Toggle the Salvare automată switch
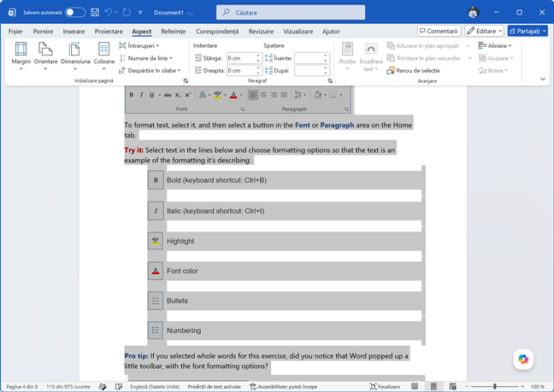Screen dimensions: 554x392 click(x=75, y=12)
